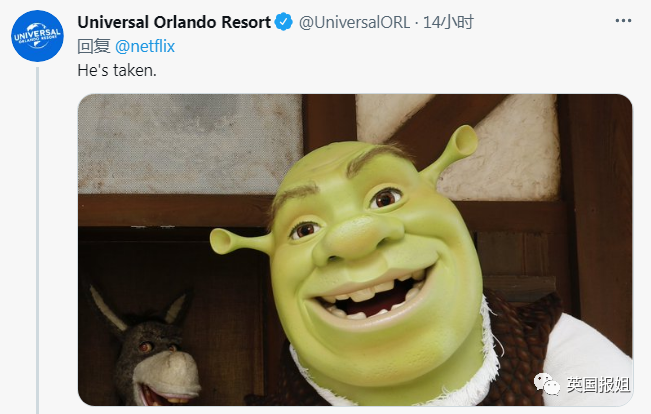Viewport: 651px width, 414px height.
Task: Open the Universal Orlando Resort display name
Action: click(174, 22)
